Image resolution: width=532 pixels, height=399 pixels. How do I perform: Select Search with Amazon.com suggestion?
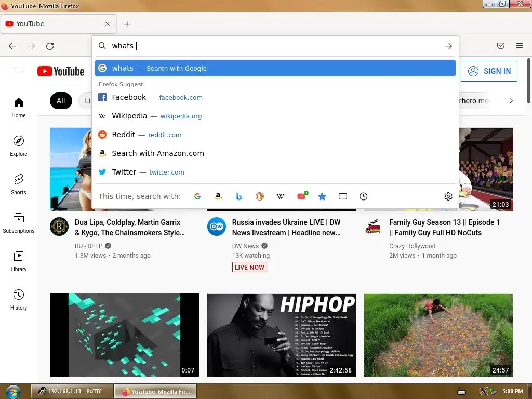coord(275,153)
